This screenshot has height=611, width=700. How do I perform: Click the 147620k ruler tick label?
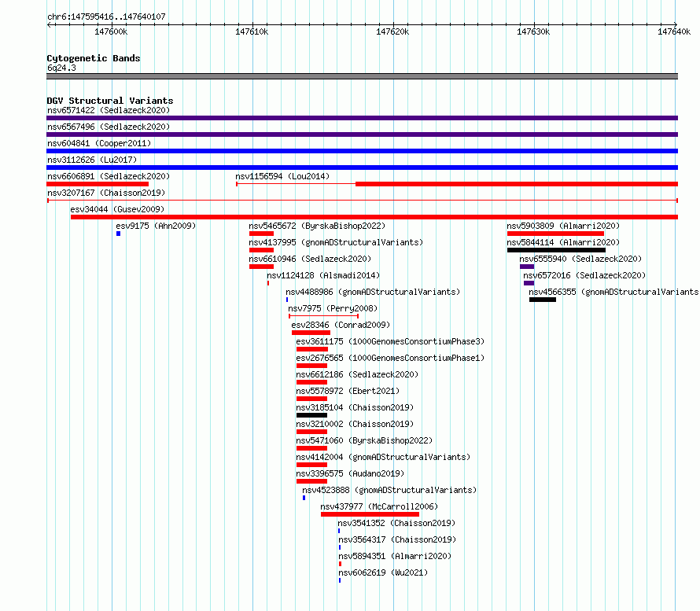(x=392, y=31)
